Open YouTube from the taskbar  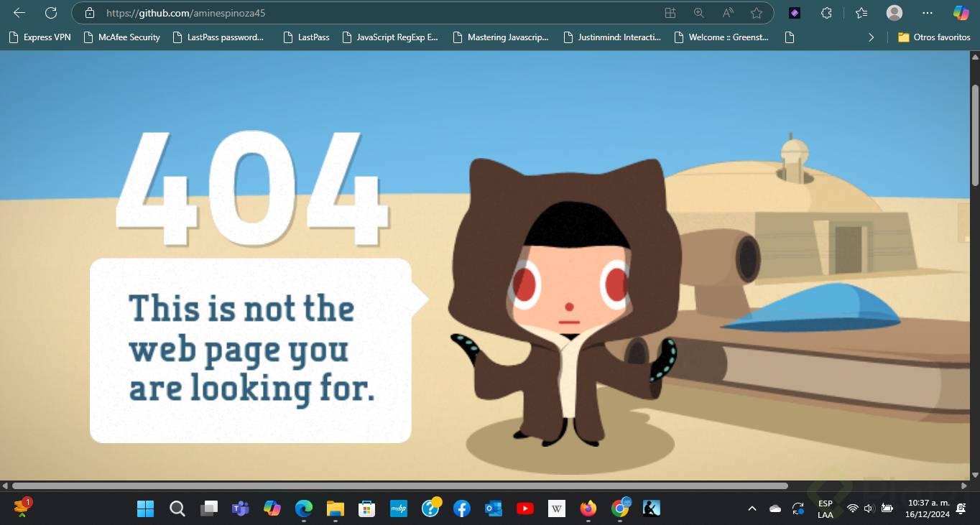coord(525,508)
